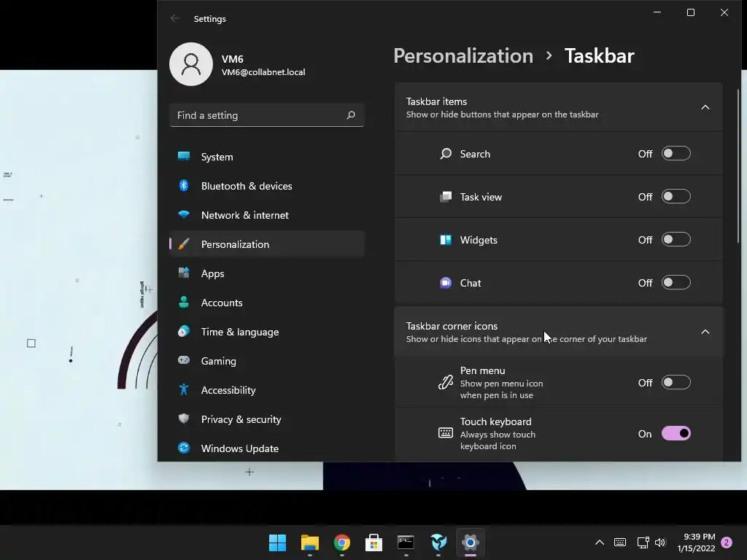Open the notification badge showing 2

pyautogui.click(x=727, y=542)
